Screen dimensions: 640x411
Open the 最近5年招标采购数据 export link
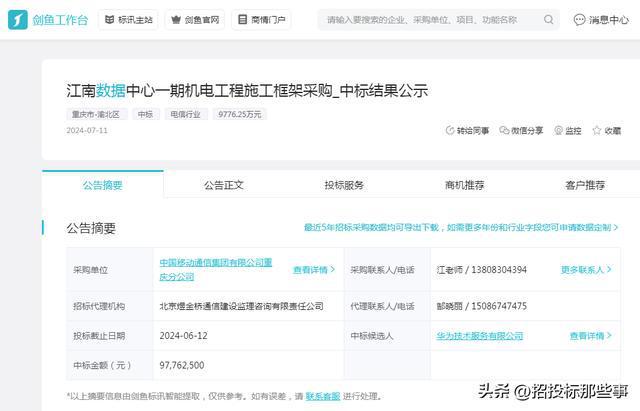(461, 227)
